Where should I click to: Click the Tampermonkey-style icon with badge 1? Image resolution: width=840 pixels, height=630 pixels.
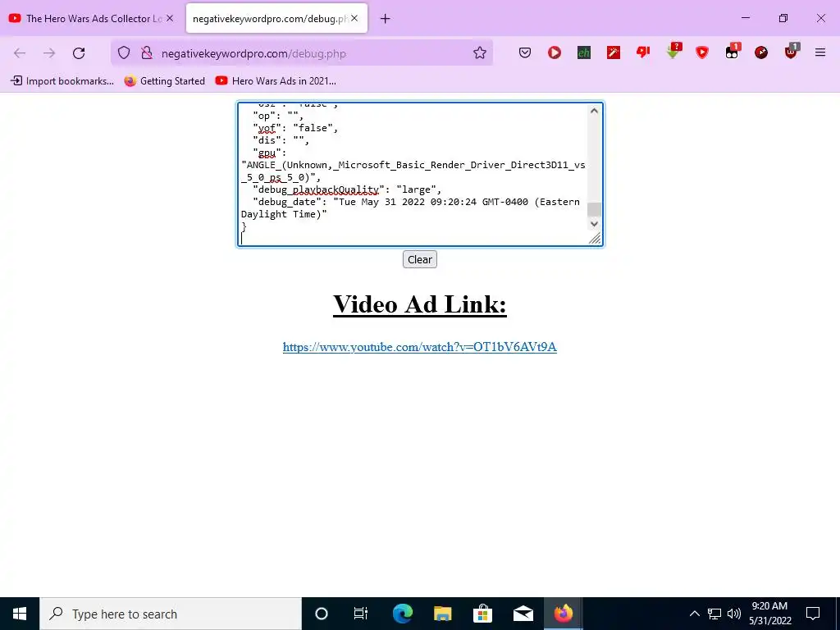click(732, 51)
